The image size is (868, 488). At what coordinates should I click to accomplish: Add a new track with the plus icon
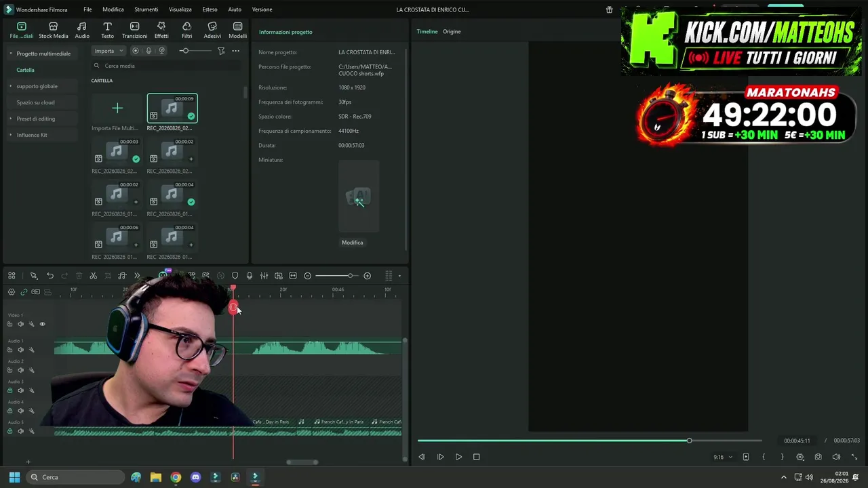[28, 462]
